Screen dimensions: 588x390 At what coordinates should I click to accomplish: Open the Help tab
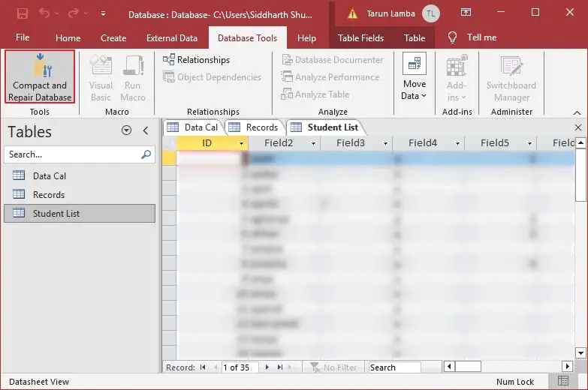pos(306,37)
